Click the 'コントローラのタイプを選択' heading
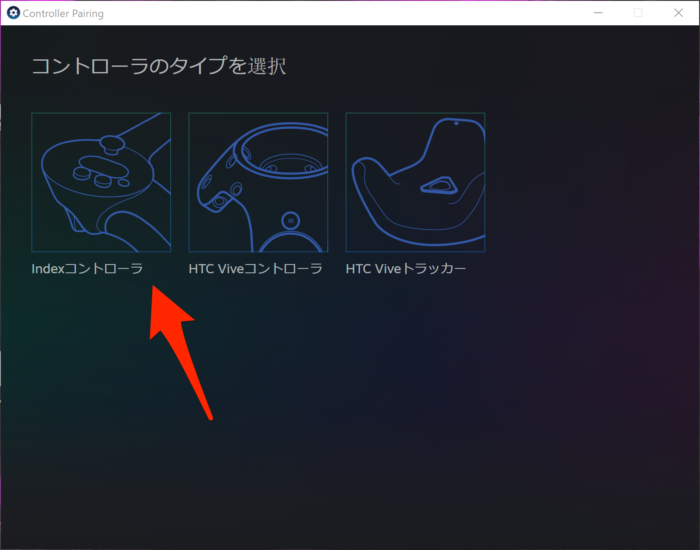700x550 pixels. pyautogui.click(x=158, y=66)
